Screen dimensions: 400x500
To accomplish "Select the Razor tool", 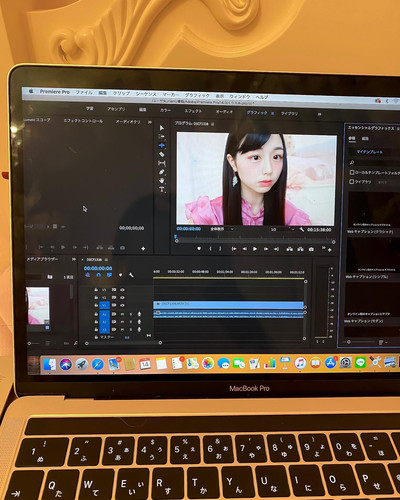I will (162, 154).
